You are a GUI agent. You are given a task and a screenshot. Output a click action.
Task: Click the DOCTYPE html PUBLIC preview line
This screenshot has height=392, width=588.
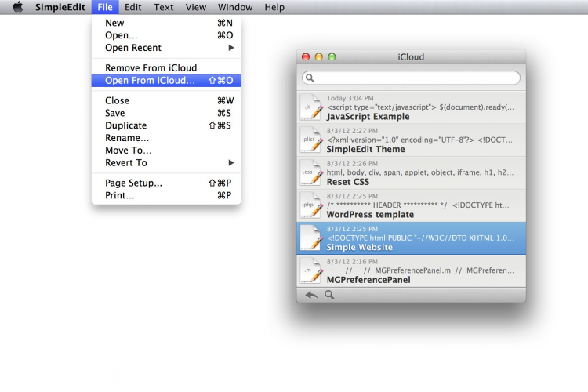click(x=420, y=238)
